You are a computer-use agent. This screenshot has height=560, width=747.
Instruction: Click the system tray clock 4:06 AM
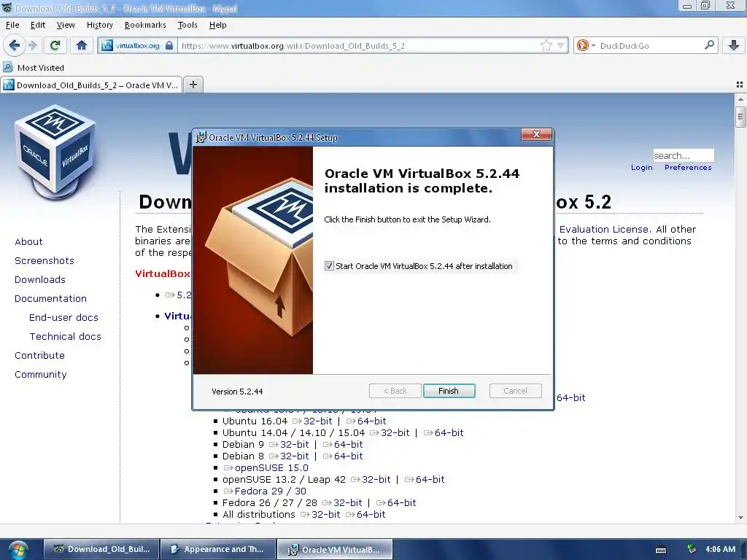pos(720,549)
